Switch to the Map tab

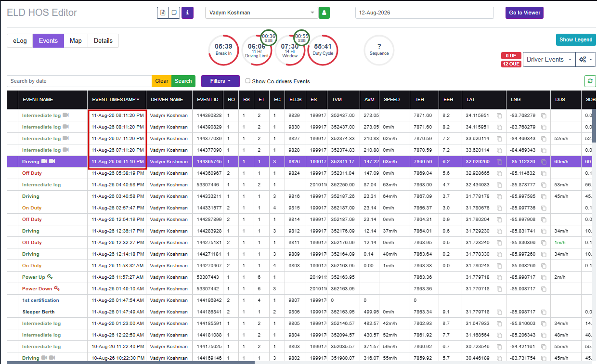tap(76, 41)
